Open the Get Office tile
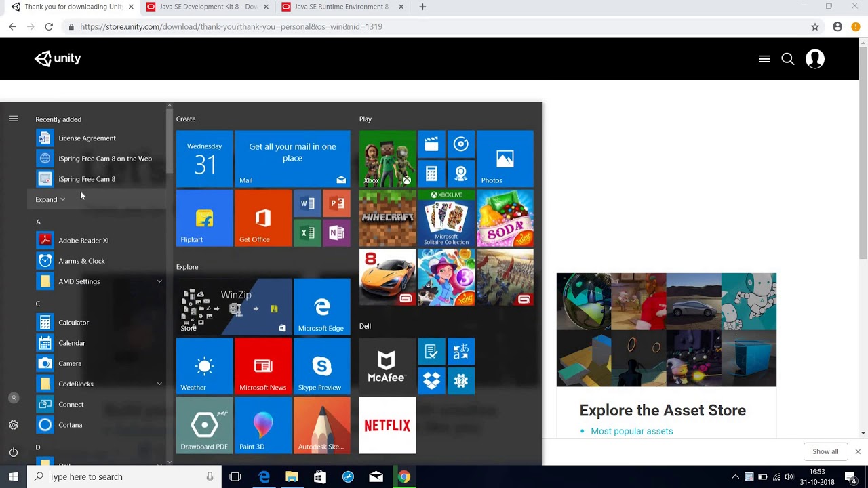Viewport: 868px width, 488px height. pos(263,218)
